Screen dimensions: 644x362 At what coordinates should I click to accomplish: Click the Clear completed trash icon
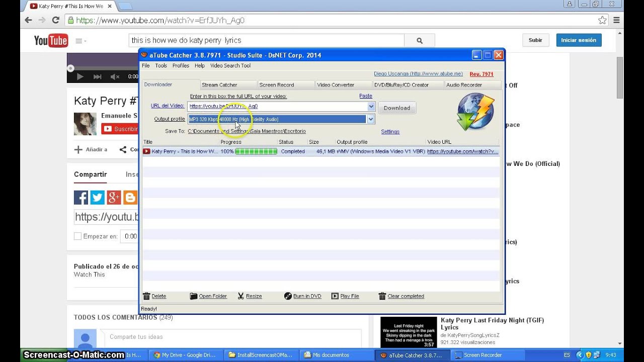tap(382, 296)
